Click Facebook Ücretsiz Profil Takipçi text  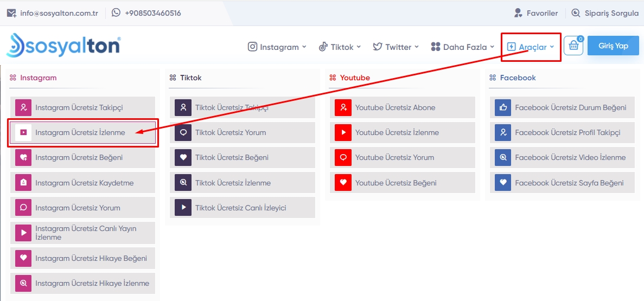click(568, 133)
